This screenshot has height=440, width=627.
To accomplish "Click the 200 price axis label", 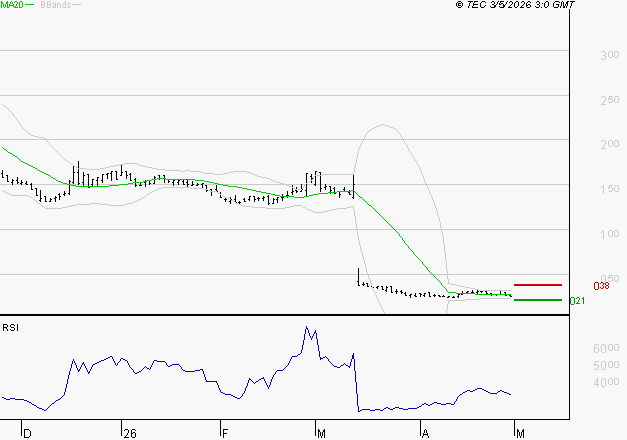I will click(610, 144).
